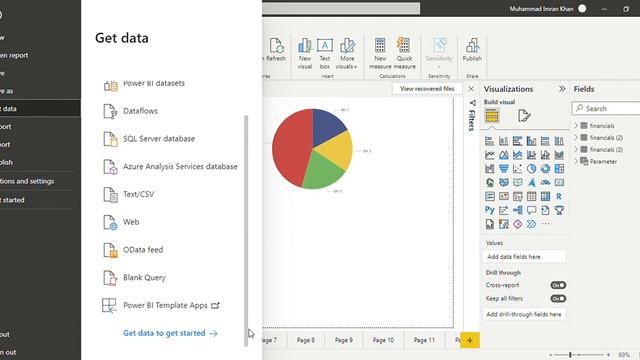Create a New measure
The width and height of the screenshot is (640, 360).
coord(380,53)
